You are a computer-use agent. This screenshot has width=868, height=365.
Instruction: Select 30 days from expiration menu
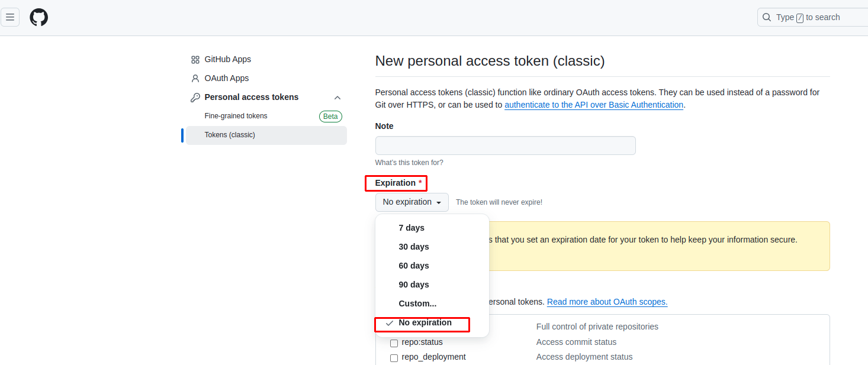click(x=413, y=247)
